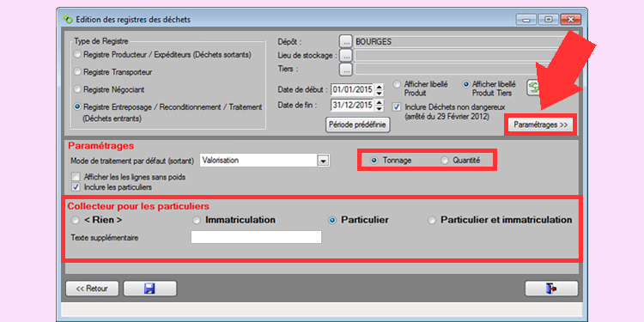Click the Valorisation combo box value
This screenshot has width=644, height=322.
pos(258,161)
